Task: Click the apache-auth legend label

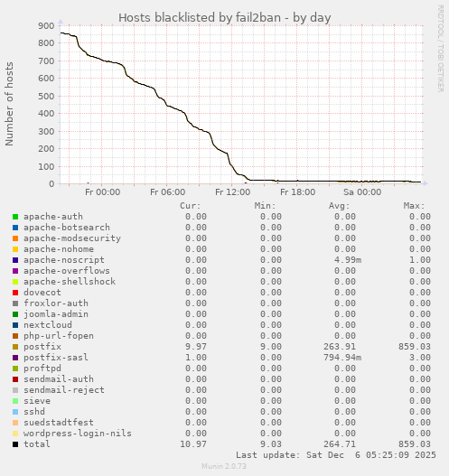Action: pyautogui.click(x=53, y=217)
